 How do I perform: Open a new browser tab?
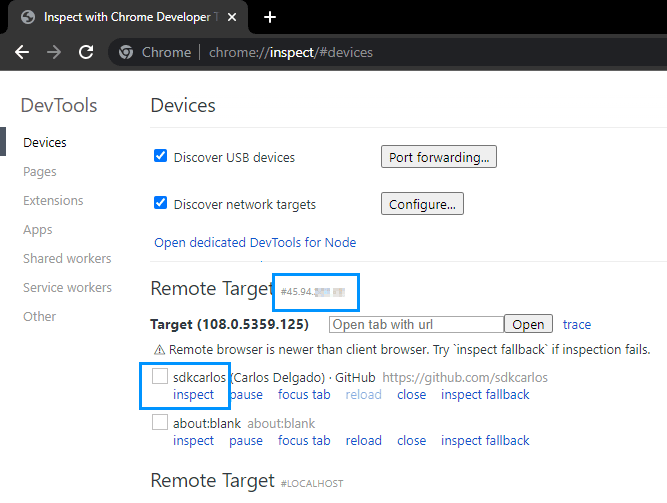coord(270,17)
